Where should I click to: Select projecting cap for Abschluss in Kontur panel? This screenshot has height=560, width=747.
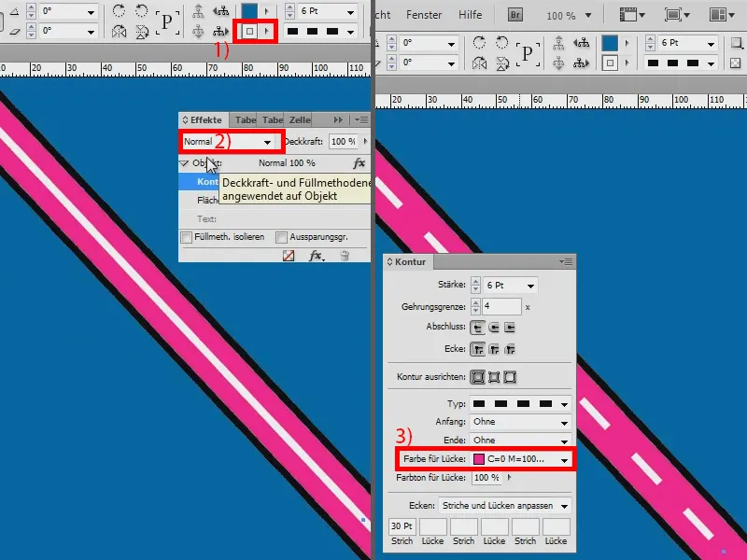click(510, 328)
